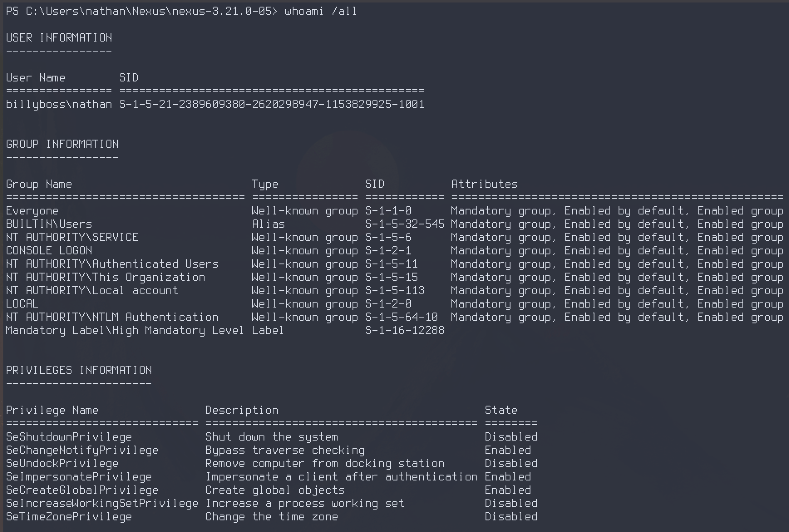Viewport: 789px width, 532px height.
Task: Click 'SeIncreaseWorkingSetPrivilege' privilege name
Action: [102, 503]
